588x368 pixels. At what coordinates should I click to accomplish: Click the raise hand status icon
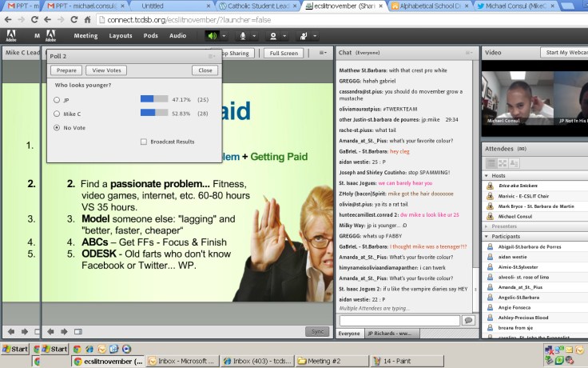point(304,36)
